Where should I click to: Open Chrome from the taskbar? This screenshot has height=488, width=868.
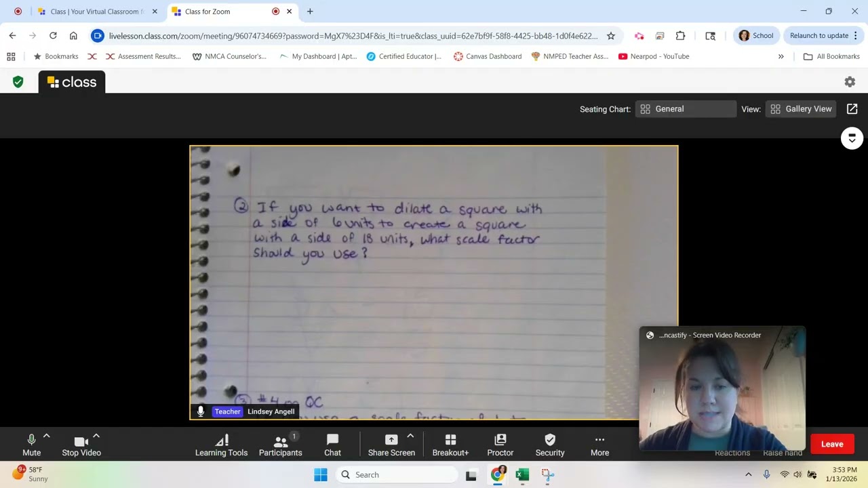[497, 474]
